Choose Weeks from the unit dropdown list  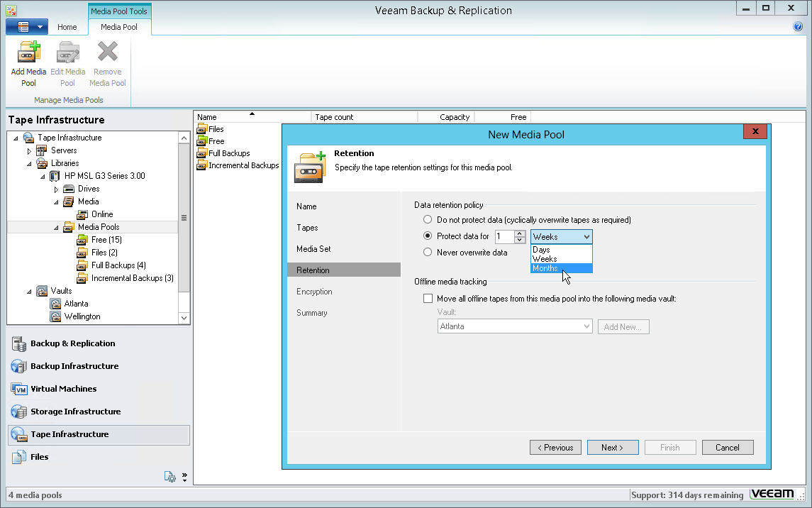[x=562, y=259]
